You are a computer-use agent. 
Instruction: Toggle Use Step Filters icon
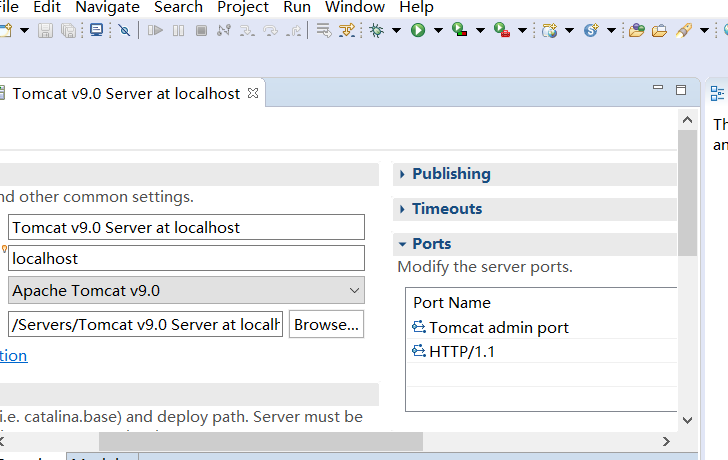click(347, 31)
